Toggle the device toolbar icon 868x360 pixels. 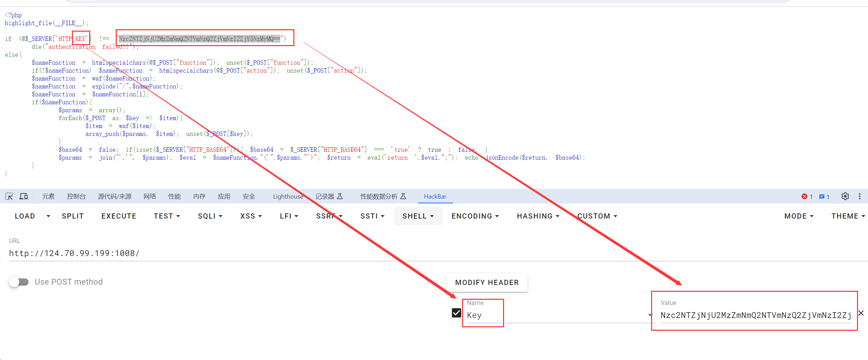(23, 196)
